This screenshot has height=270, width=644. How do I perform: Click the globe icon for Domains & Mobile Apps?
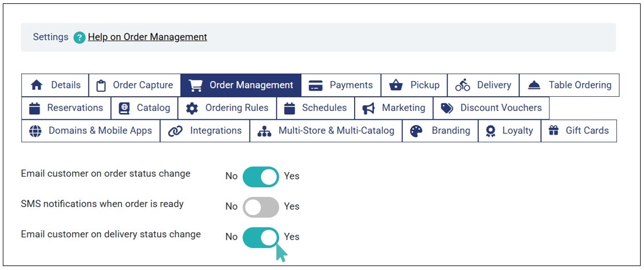click(35, 130)
